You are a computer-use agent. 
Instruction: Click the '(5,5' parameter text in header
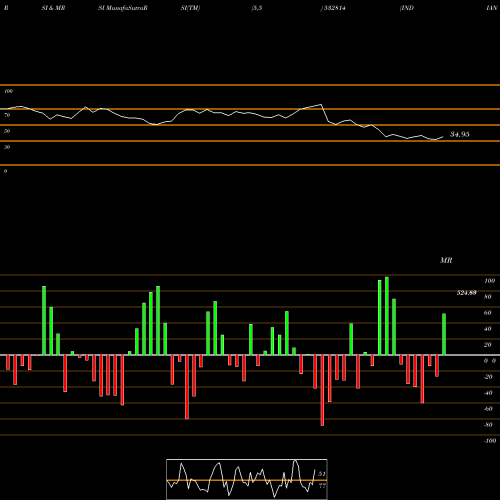point(257,8)
